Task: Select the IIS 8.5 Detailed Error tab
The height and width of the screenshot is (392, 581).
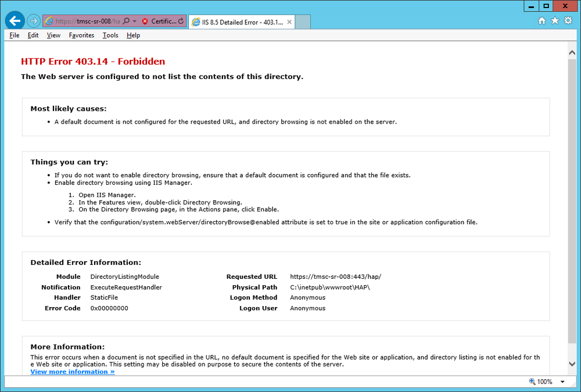Action: (242, 22)
